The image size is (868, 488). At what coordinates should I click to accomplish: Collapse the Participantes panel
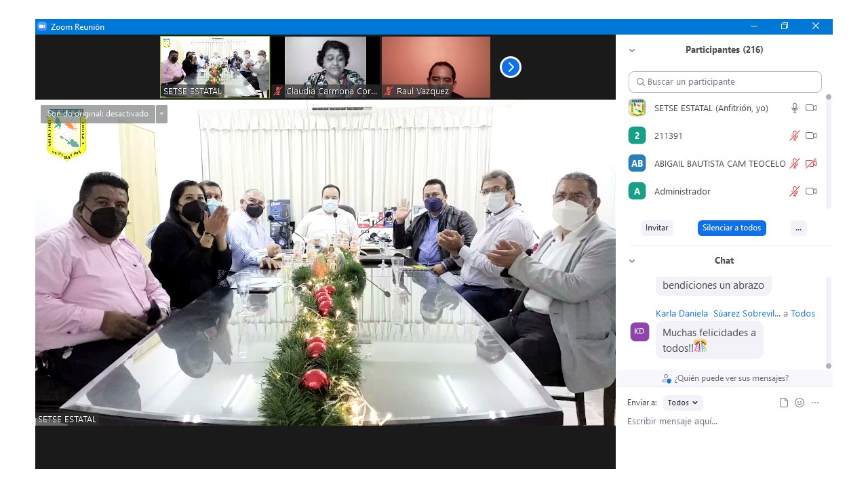tap(632, 50)
